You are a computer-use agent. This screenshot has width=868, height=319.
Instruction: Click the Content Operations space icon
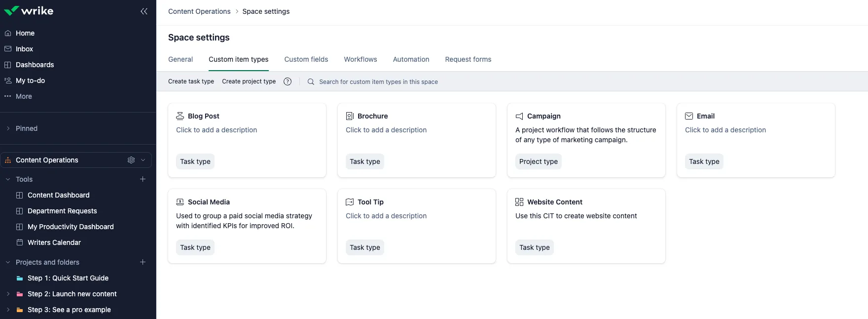[8, 160]
